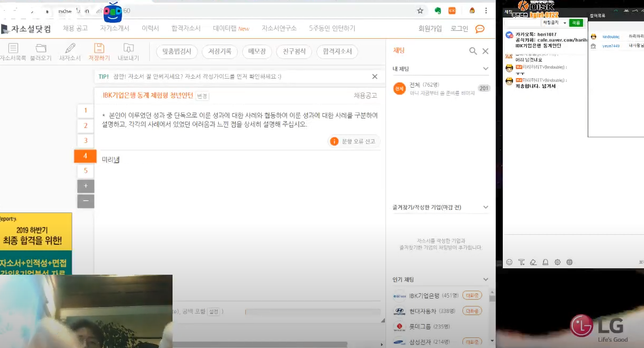Screen dimensions: 644x348
Task: Close the TIP banner
Action: pos(375,77)
